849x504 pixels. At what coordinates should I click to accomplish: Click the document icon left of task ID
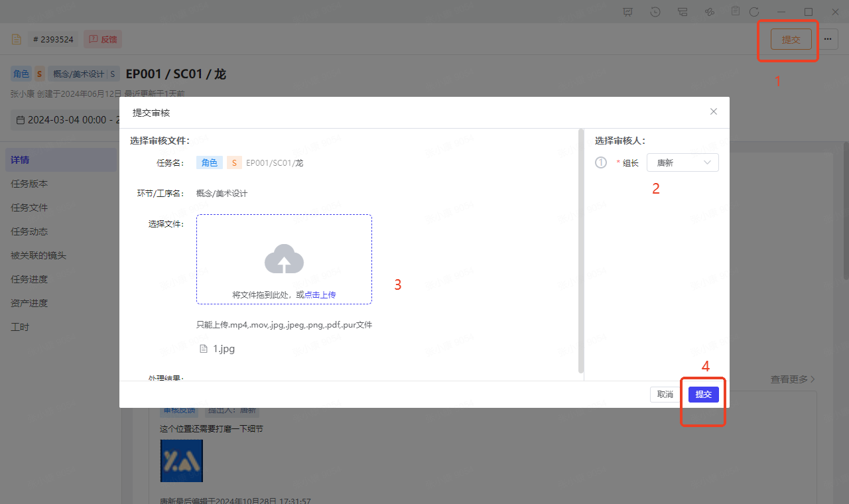click(x=17, y=39)
